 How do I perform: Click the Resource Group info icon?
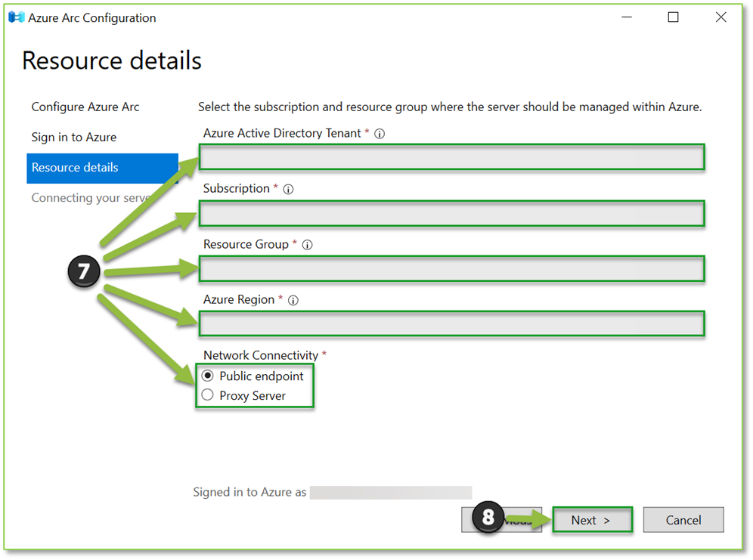307,244
